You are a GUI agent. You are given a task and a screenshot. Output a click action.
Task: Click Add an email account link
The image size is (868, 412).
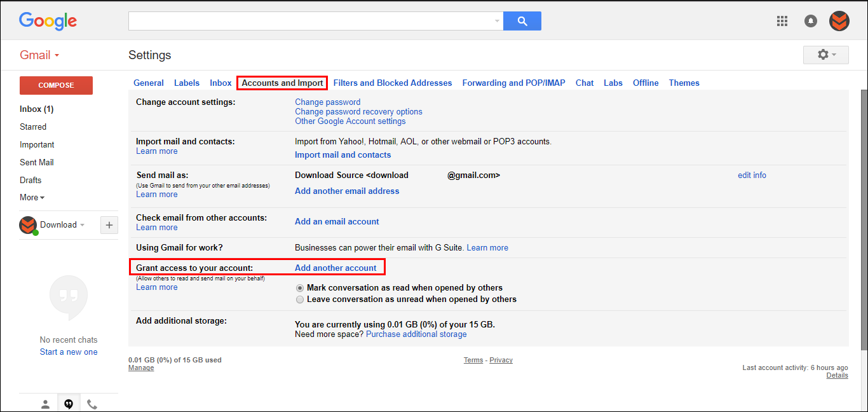click(337, 221)
